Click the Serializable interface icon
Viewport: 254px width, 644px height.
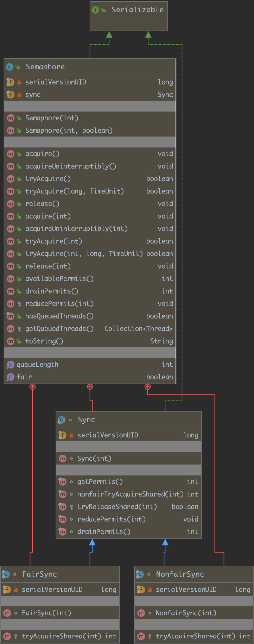pos(95,10)
